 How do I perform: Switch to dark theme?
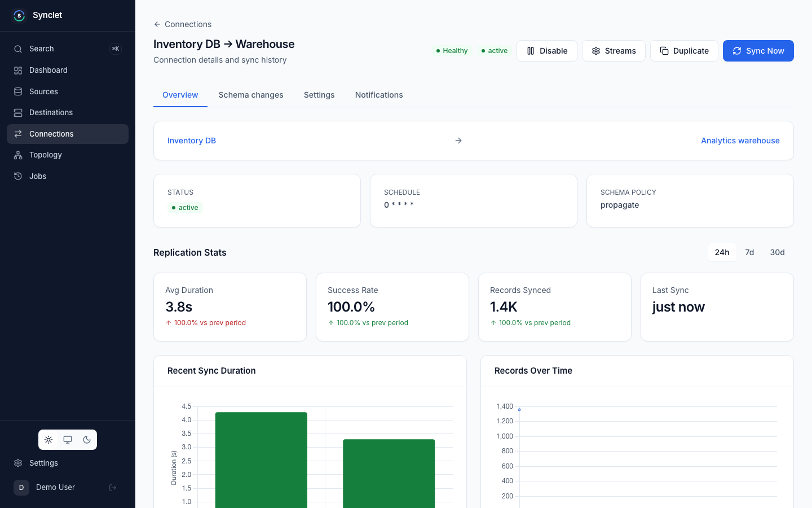87,440
